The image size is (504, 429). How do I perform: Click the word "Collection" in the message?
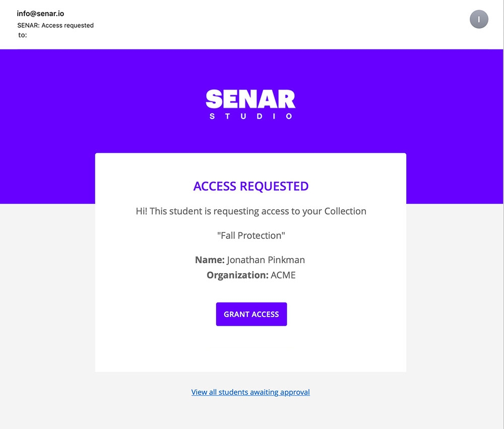[x=345, y=211]
